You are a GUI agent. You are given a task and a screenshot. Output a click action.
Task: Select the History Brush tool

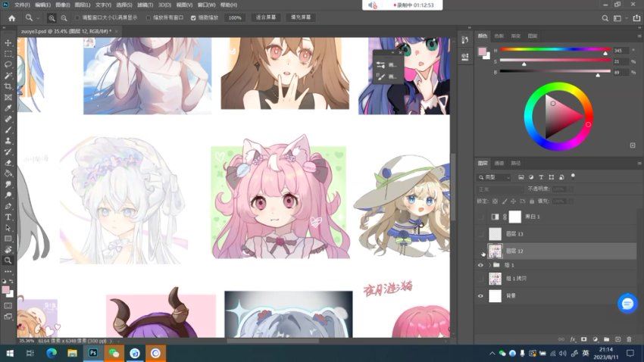pos(8,151)
